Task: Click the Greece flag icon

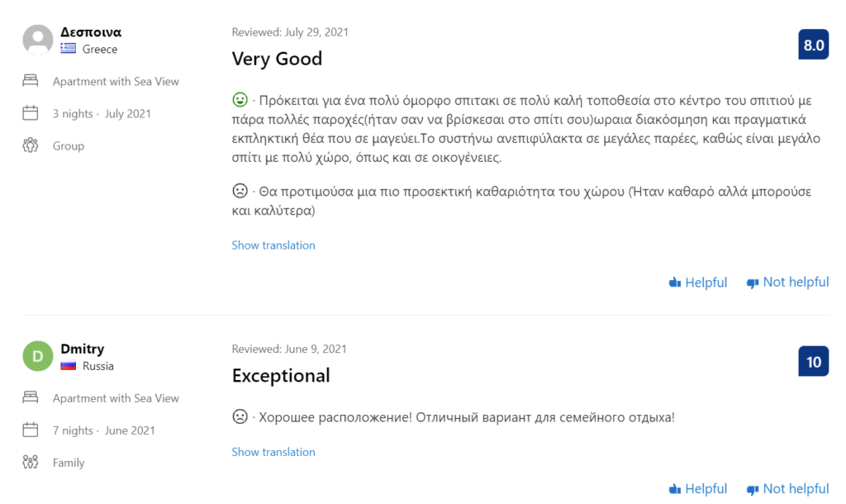Action: (69, 50)
